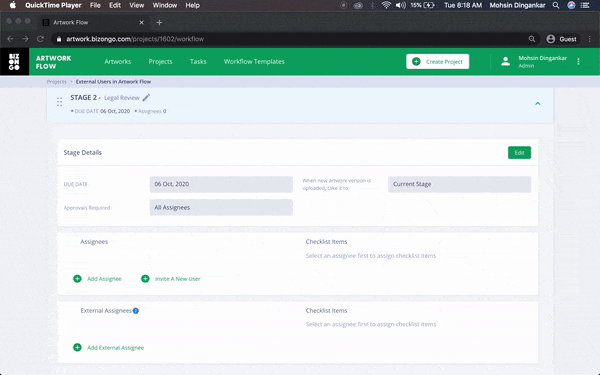600x375 pixels.
Task: Click the green Edit button
Action: tap(519, 153)
